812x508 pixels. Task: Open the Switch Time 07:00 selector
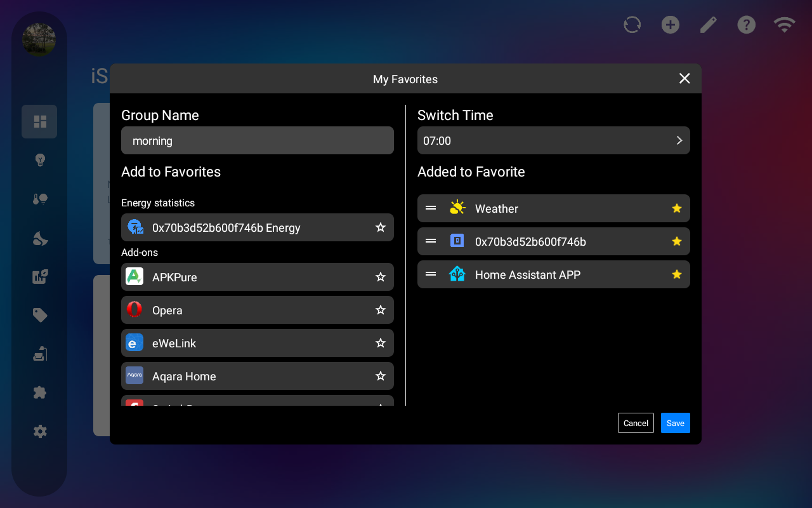tap(553, 140)
